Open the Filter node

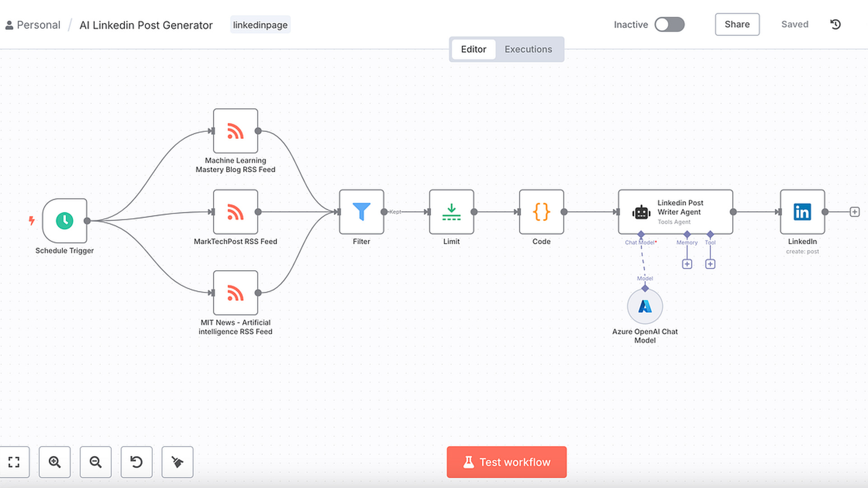click(x=362, y=212)
